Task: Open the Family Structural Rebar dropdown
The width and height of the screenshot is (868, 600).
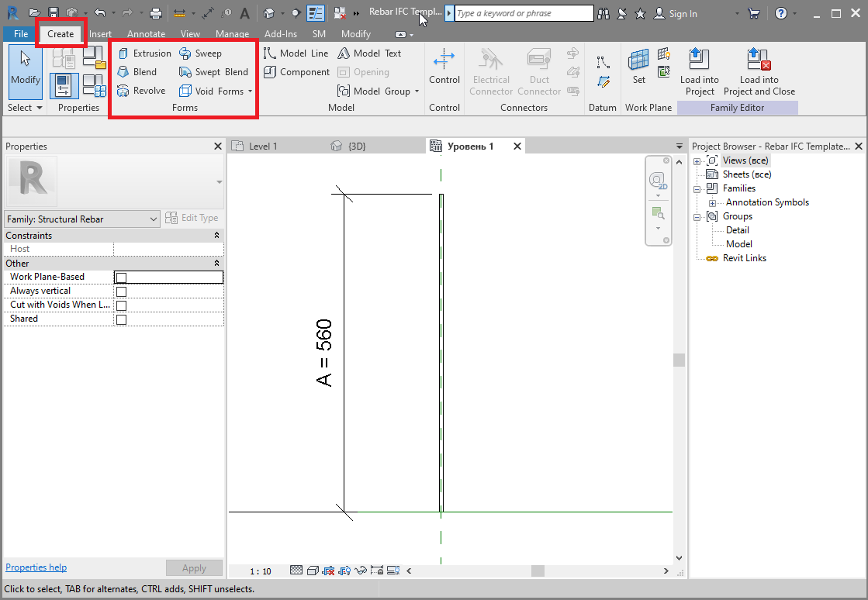Action: tap(153, 219)
